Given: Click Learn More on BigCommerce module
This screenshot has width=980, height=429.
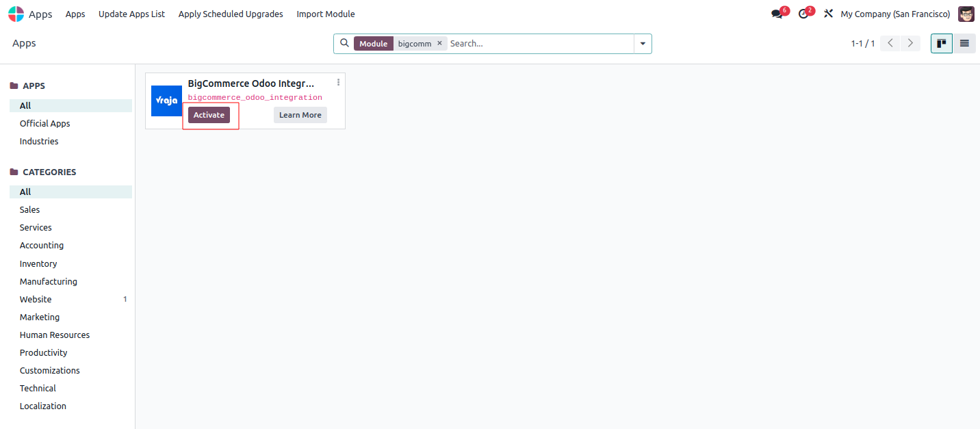Looking at the screenshot, I should pos(300,115).
